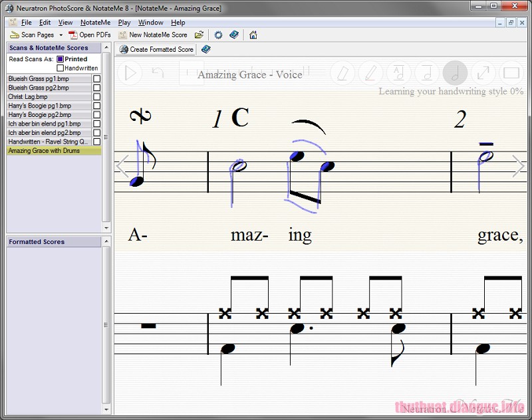Open the Window menu
The width and height of the screenshot is (532, 420).
point(151,23)
